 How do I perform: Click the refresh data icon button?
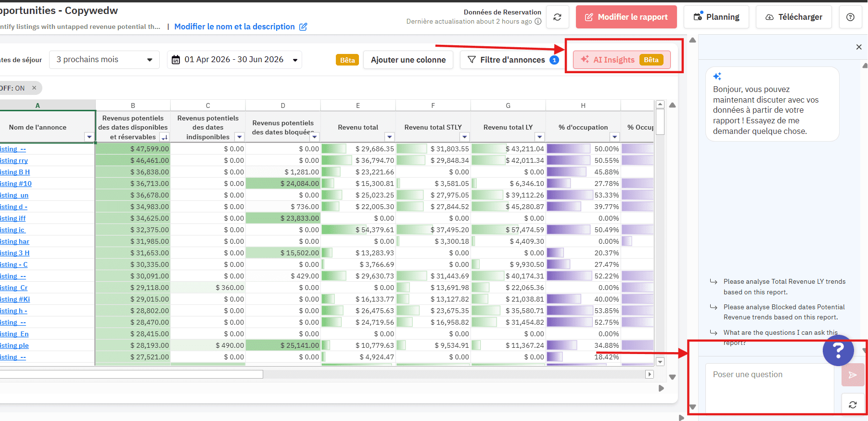tap(557, 17)
